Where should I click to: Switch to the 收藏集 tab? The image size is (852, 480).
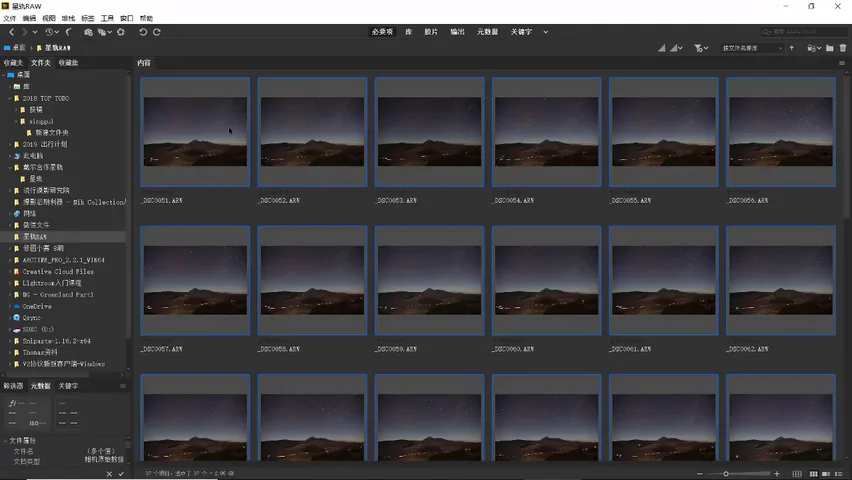pyautogui.click(x=68, y=63)
